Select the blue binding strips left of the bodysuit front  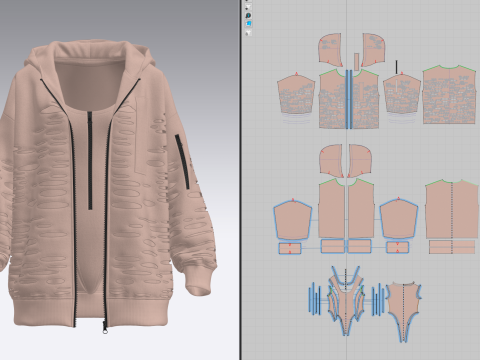point(315,299)
